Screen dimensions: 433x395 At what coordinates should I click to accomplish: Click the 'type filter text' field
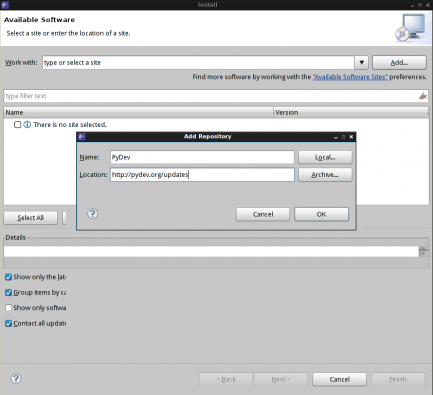click(x=211, y=96)
